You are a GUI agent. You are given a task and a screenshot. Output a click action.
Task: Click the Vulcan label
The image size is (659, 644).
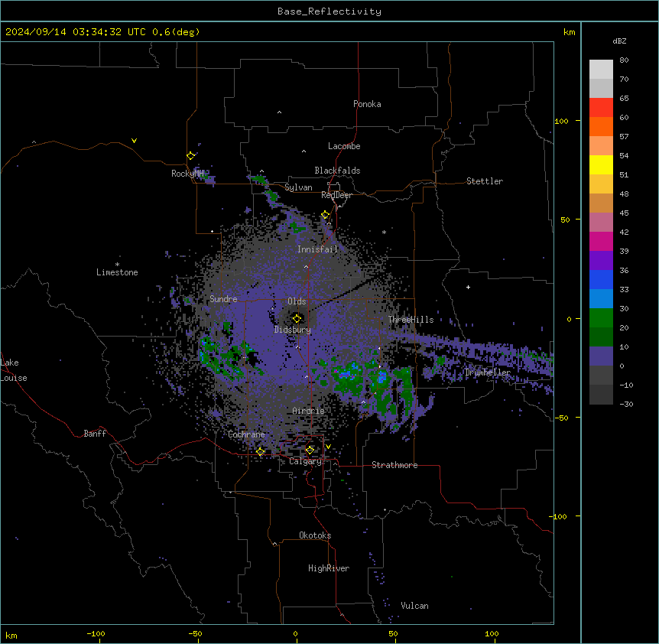pos(414,606)
